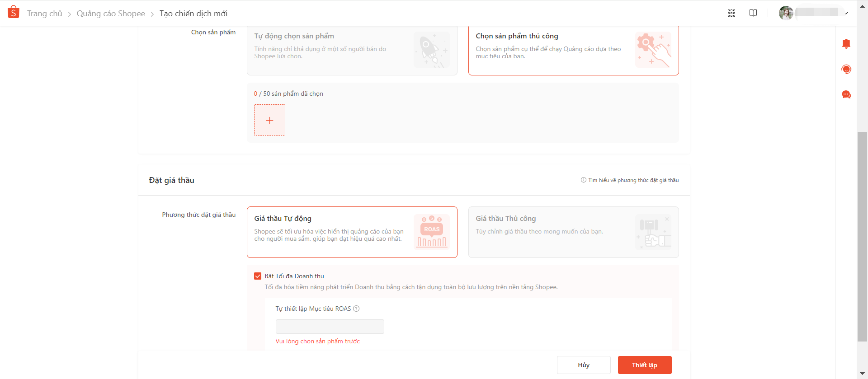Select Giá thầu Thủ công bidding method
This screenshot has height=379, width=868.
tap(574, 232)
